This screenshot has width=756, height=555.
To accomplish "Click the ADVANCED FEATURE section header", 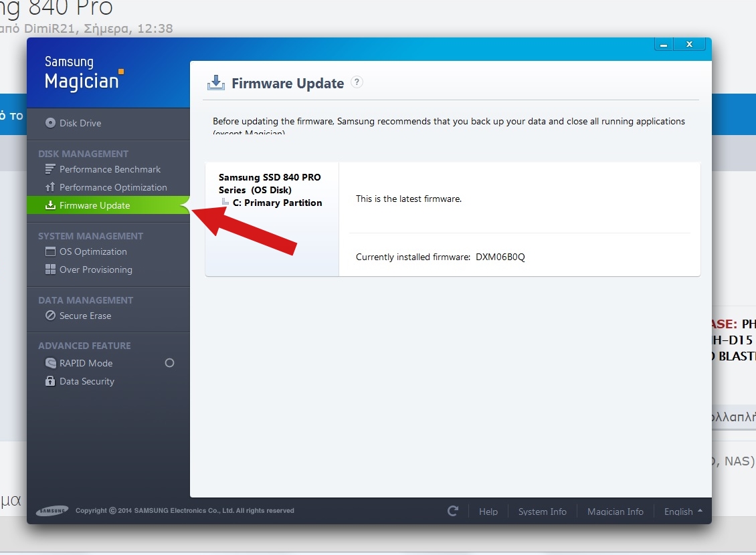I will [84, 346].
